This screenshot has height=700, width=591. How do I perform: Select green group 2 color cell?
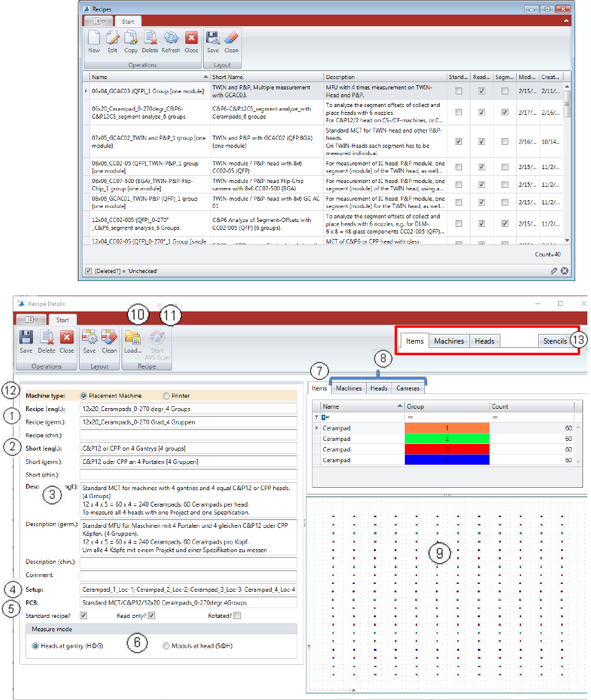pyautogui.click(x=447, y=439)
